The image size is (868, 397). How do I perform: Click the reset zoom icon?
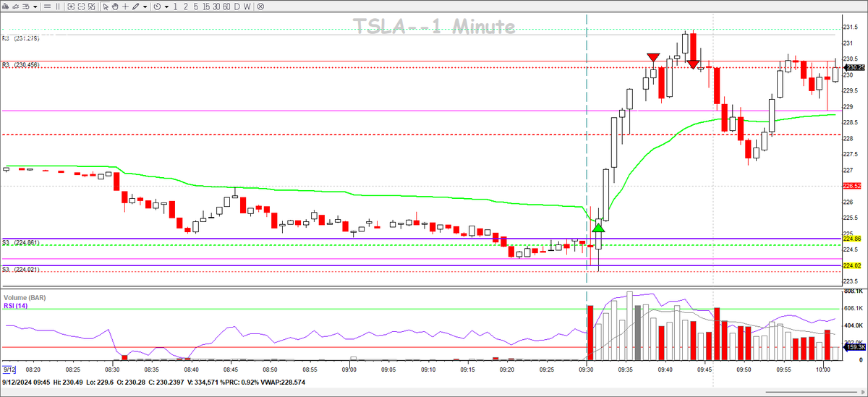pos(91,7)
